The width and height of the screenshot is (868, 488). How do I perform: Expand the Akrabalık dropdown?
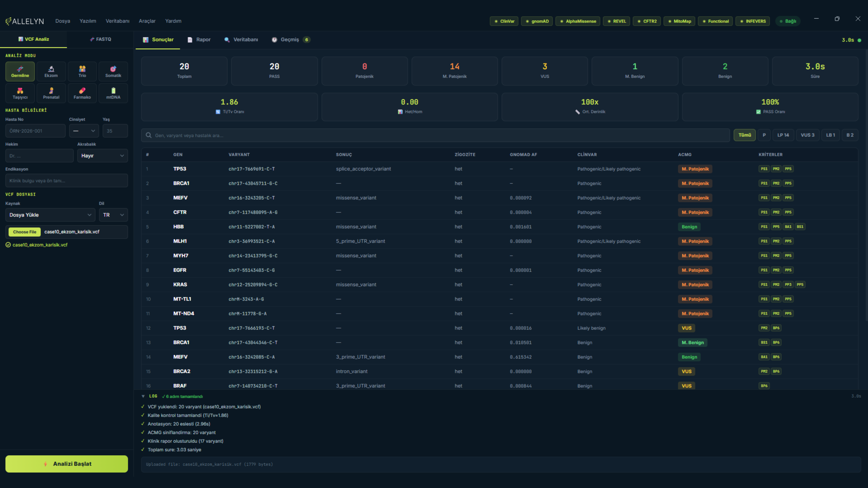click(102, 156)
